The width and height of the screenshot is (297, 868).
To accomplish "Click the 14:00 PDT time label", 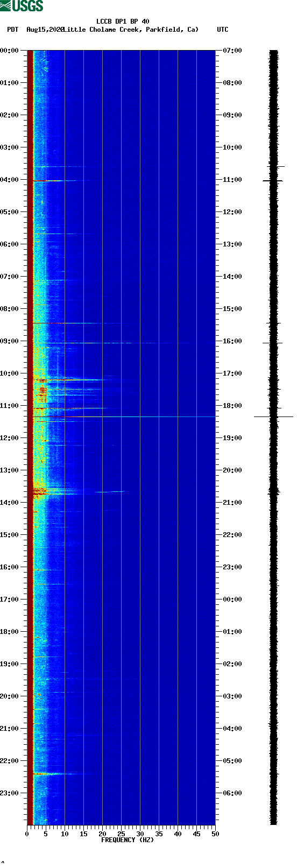I will click(10, 503).
